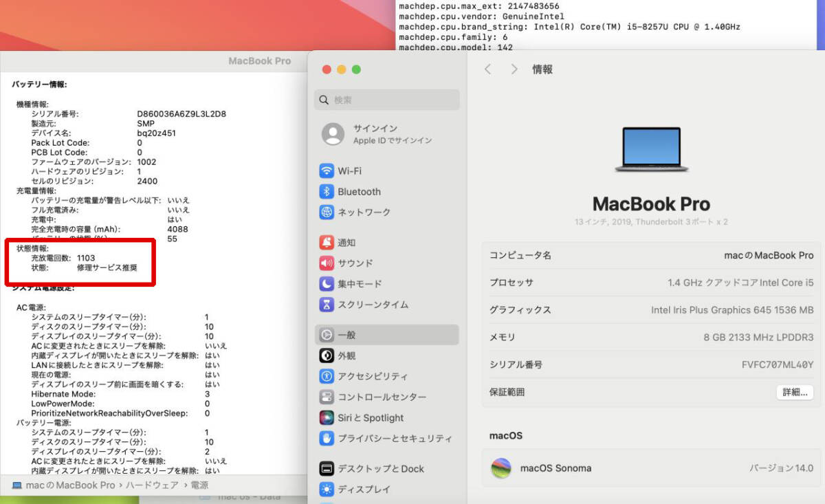The height and width of the screenshot is (504, 825).
Task: Click AC電源 section label
Action: pyautogui.click(x=32, y=307)
